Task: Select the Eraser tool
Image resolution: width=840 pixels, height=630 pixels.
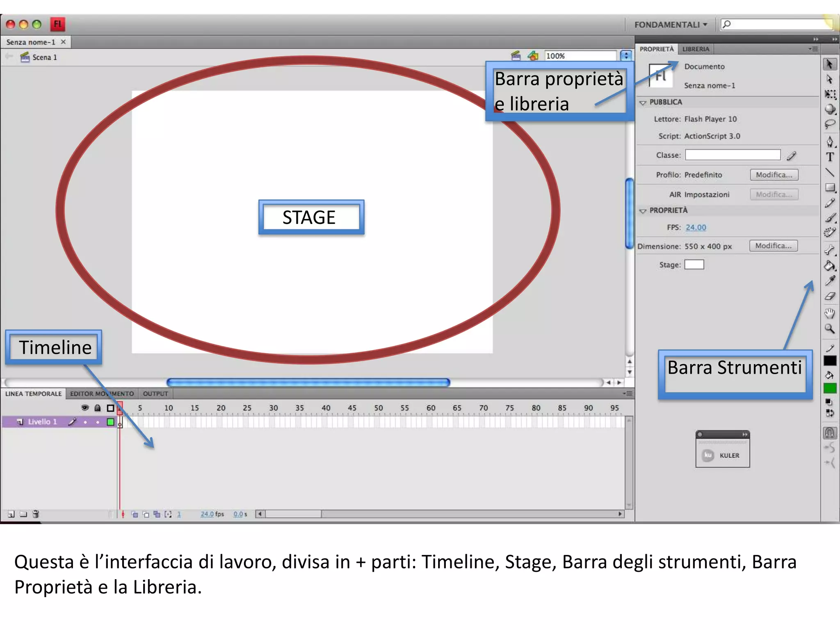Action: click(830, 296)
